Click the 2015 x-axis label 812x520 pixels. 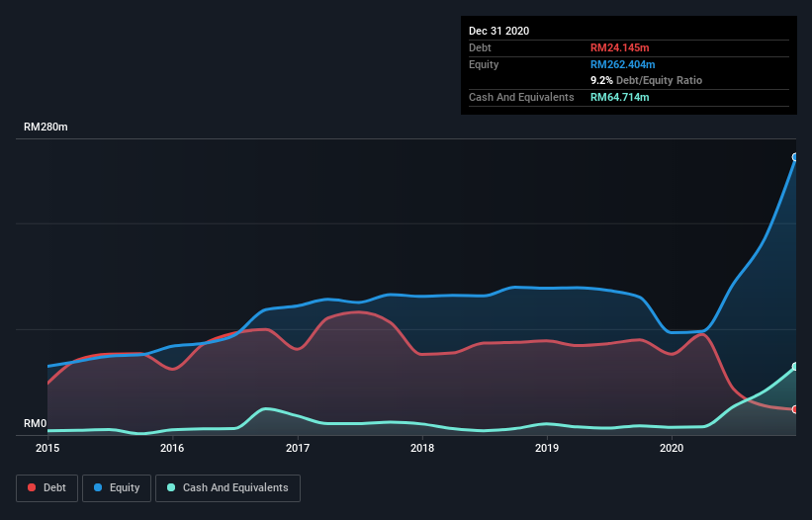[x=47, y=448]
